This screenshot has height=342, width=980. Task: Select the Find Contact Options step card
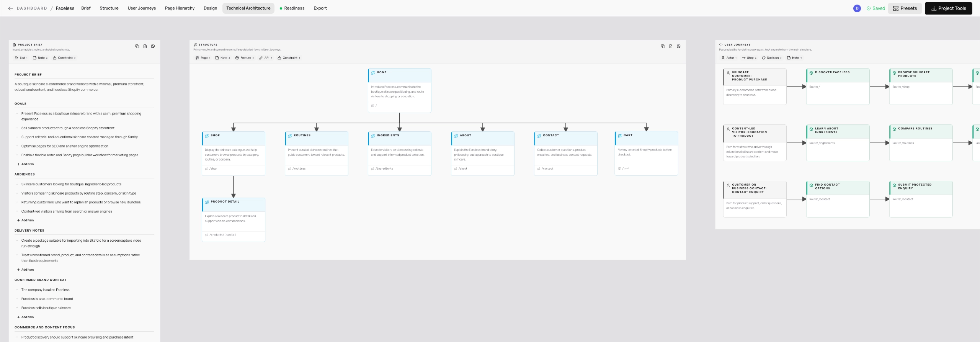point(838,199)
